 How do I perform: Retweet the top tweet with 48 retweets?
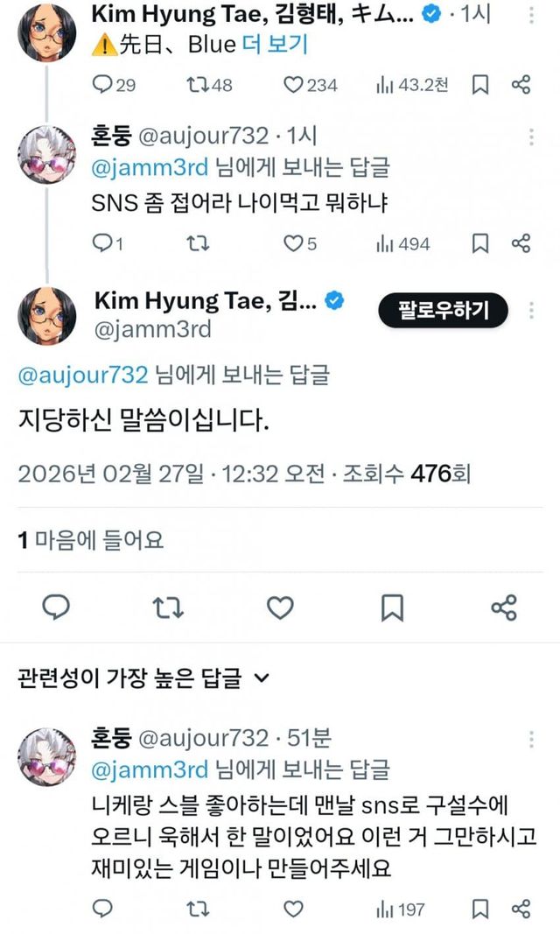point(198,85)
